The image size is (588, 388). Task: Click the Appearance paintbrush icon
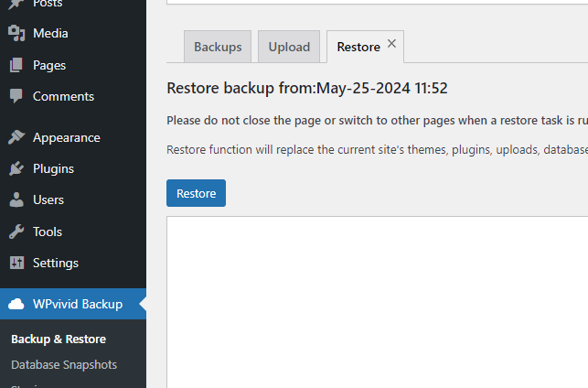point(16,137)
